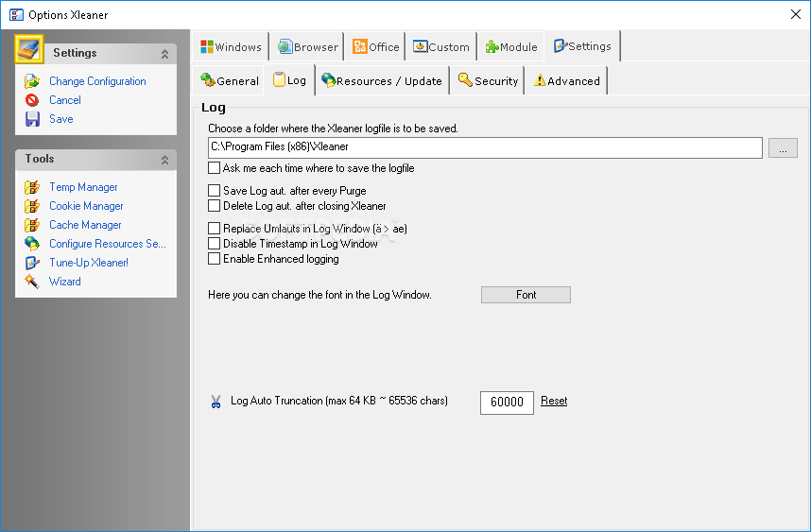Viewport: 811px width, 532px height.
Task: Click the red Cancel icon
Action: [32, 100]
